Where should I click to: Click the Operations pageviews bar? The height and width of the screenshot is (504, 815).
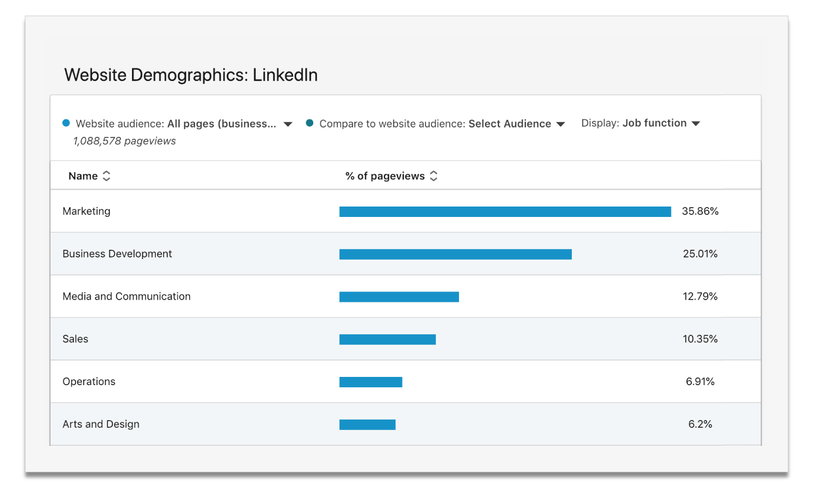click(371, 382)
